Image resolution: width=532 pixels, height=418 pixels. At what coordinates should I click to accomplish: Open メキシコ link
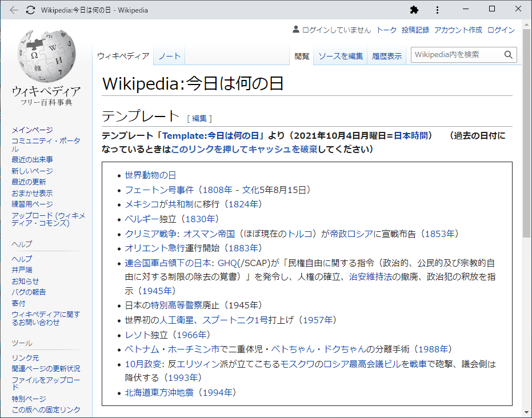tap(142, 204)
